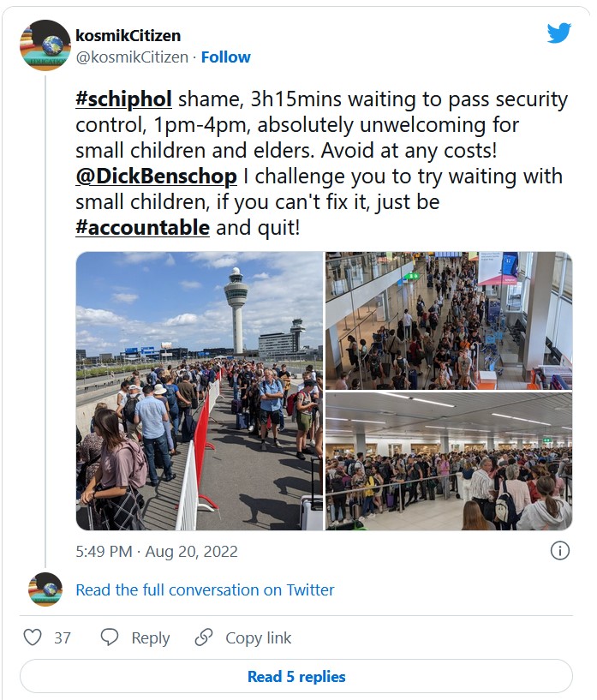Click small avatar beside full conversation link
Image resolution: width=597 pixels, height=700 pixels.
point(45,589)
